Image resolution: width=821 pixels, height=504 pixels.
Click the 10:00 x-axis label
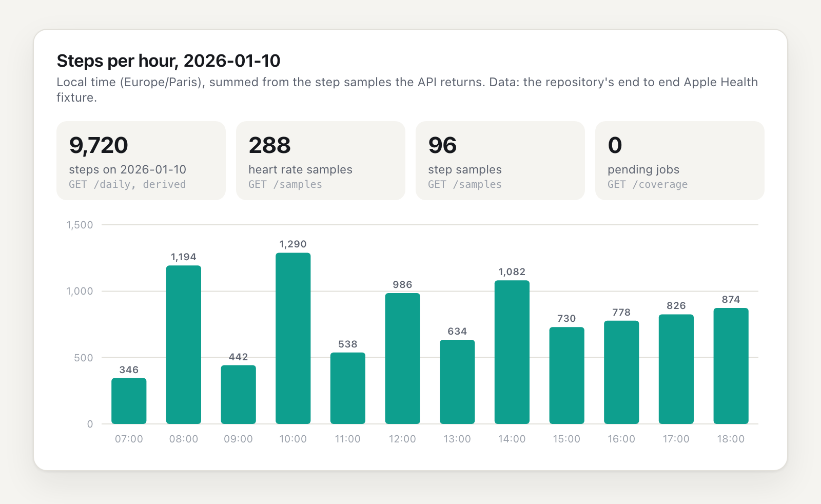coord(293,439)
